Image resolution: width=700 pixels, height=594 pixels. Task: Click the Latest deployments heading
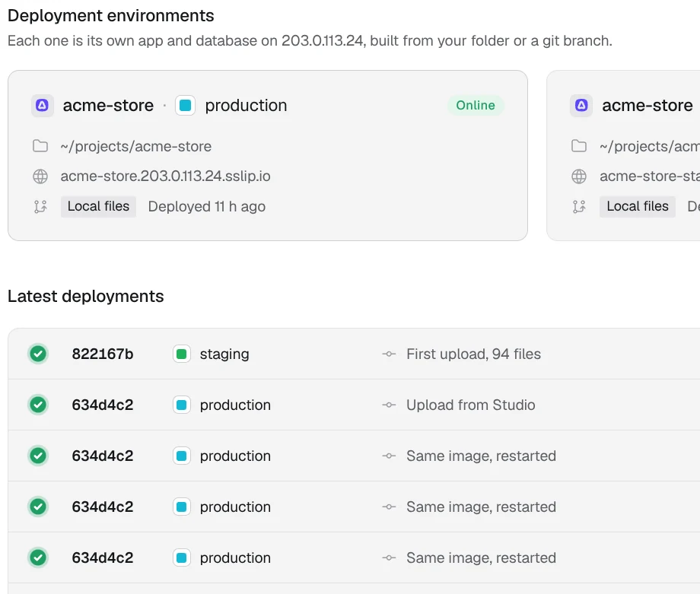coord(86,297)
